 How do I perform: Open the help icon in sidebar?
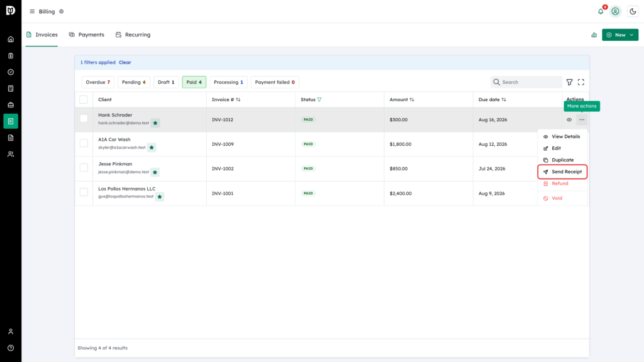coord(11,348)
